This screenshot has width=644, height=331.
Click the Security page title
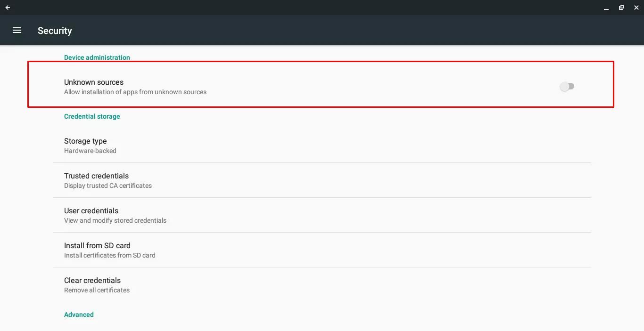click(55, 31)
